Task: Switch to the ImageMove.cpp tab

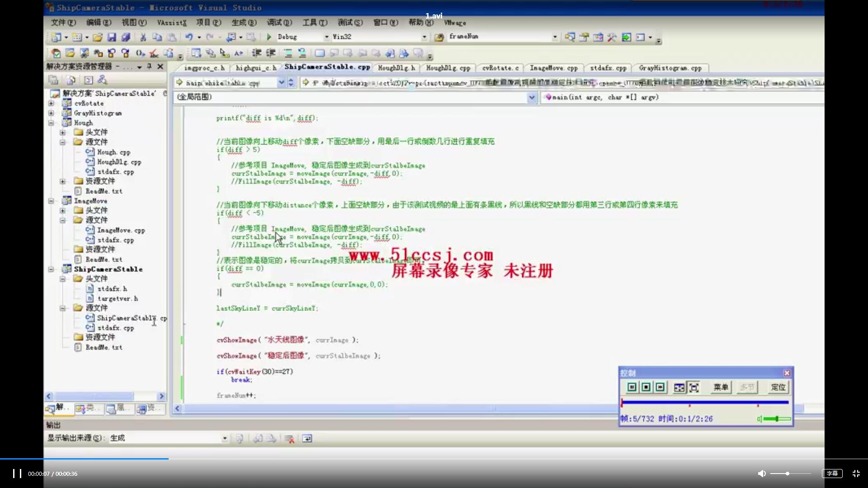Action: pos(554,68)
